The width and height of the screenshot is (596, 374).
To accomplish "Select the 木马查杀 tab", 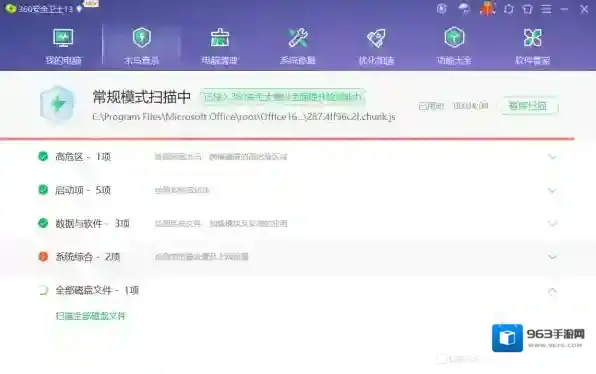I will tap(141, 47).
